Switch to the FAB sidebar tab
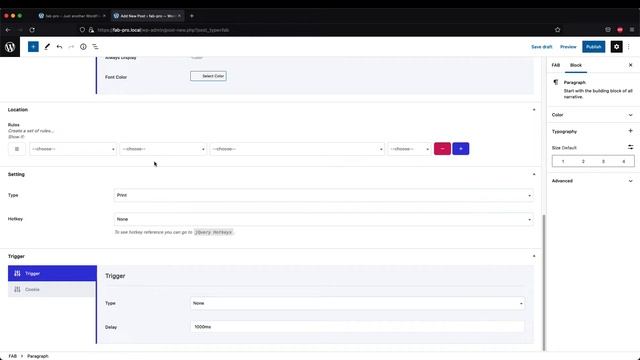Viewport: 640px width, 360px height. (556, 65)
